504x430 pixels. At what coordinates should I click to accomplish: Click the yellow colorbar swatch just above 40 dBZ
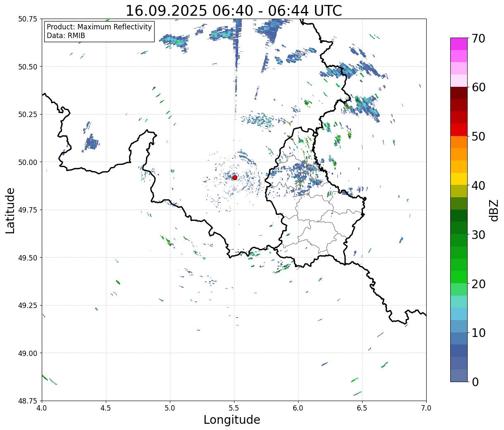point(459,179)
